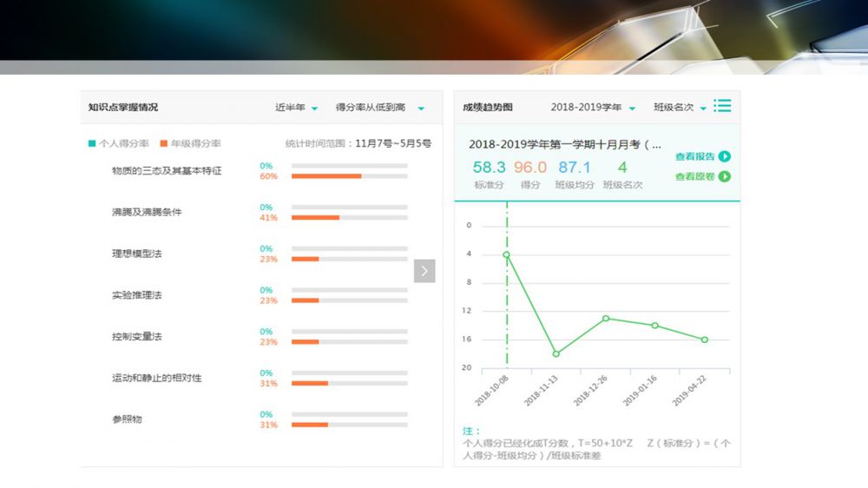Select the 2018-11-13 data point on chart
The image size is (868, 488).
coord(556,353)
